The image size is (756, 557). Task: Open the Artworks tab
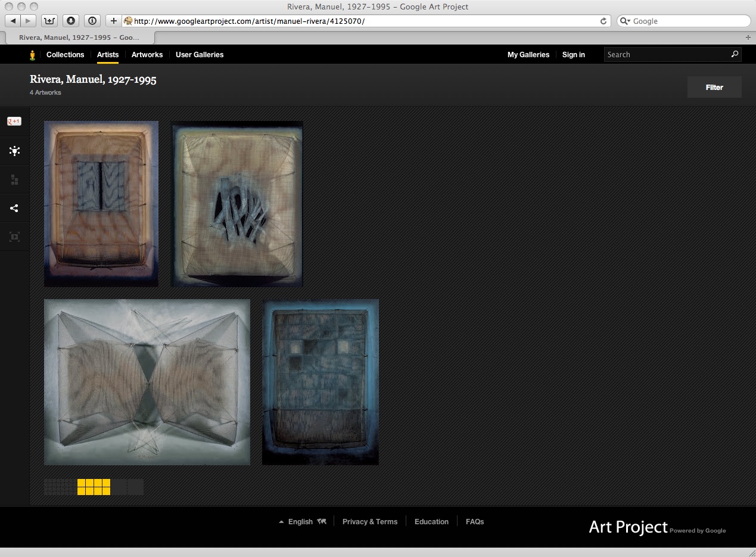pyautogui.click(x=147, y=54)
